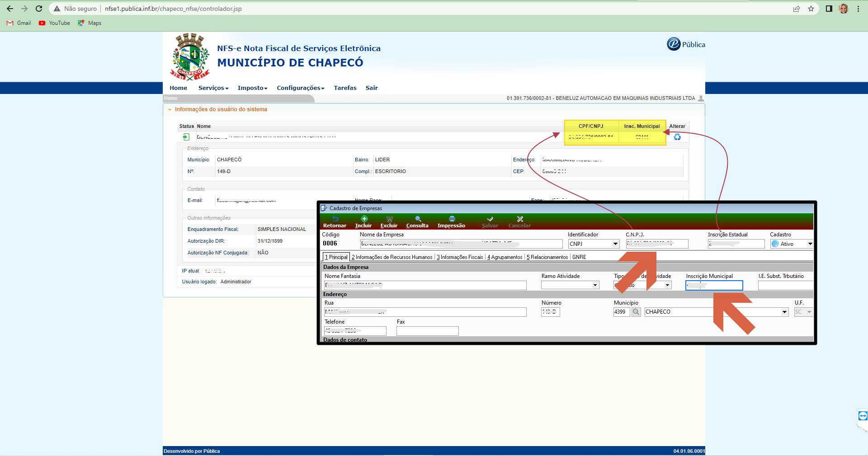Click the Inscrição Municipal field
The width and height of the screenshot is (868, 456).
(x=714, y=285)
